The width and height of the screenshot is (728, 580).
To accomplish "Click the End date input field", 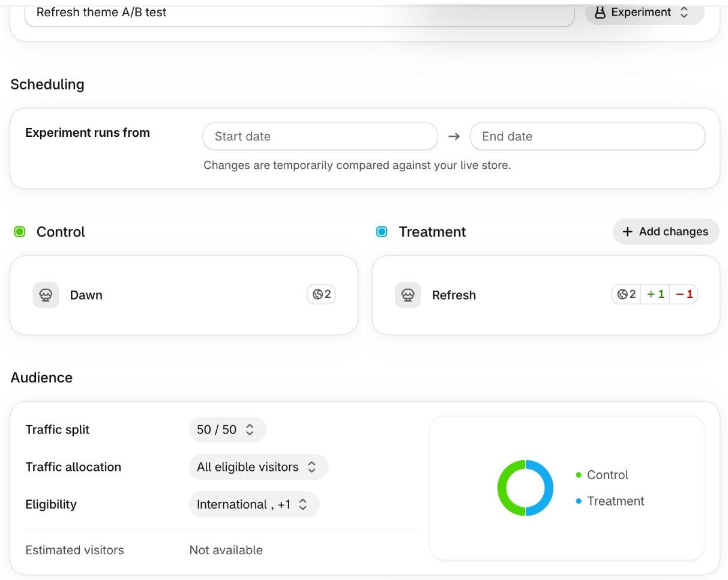I will click(x=588, y=136).
